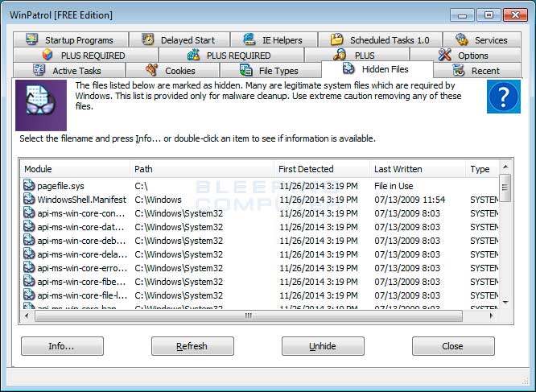Viewport: 536px width, 392px height.
Task: Open the IE Helpers tab
Action: tap(274, 39)
